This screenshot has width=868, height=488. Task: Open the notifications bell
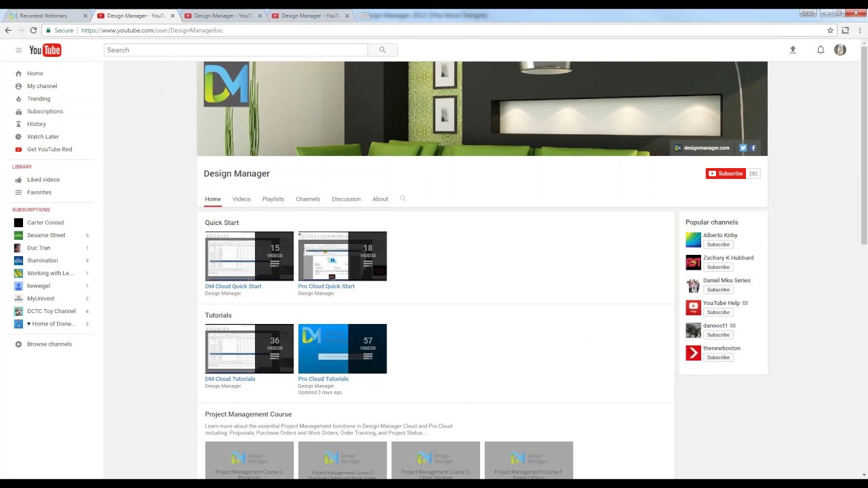[821, 49]
